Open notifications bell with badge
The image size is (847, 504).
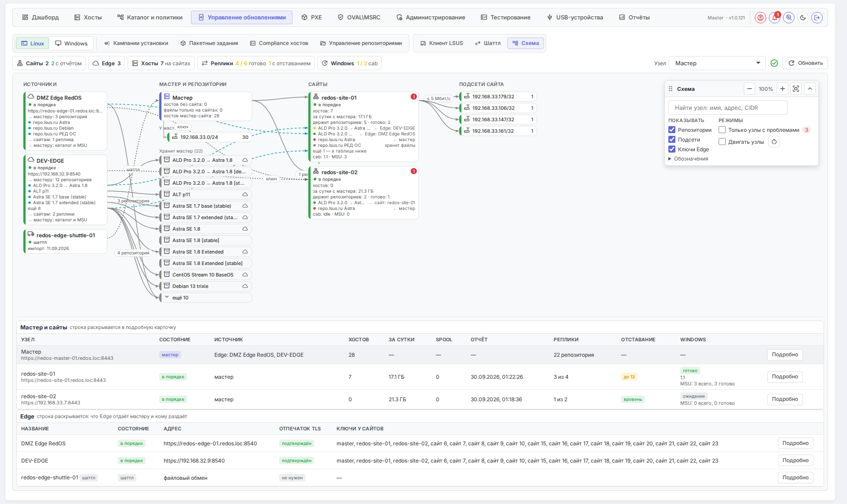coord(775,18)
